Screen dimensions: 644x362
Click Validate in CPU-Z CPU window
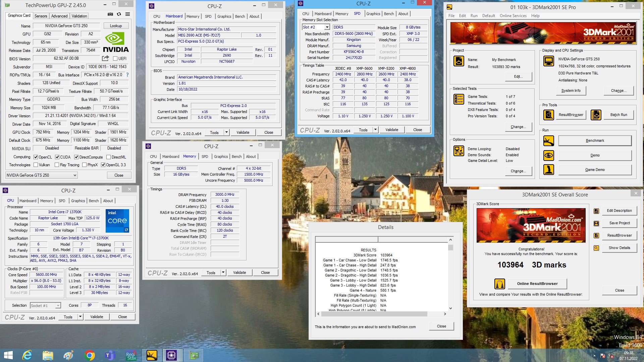coord(97,317)
